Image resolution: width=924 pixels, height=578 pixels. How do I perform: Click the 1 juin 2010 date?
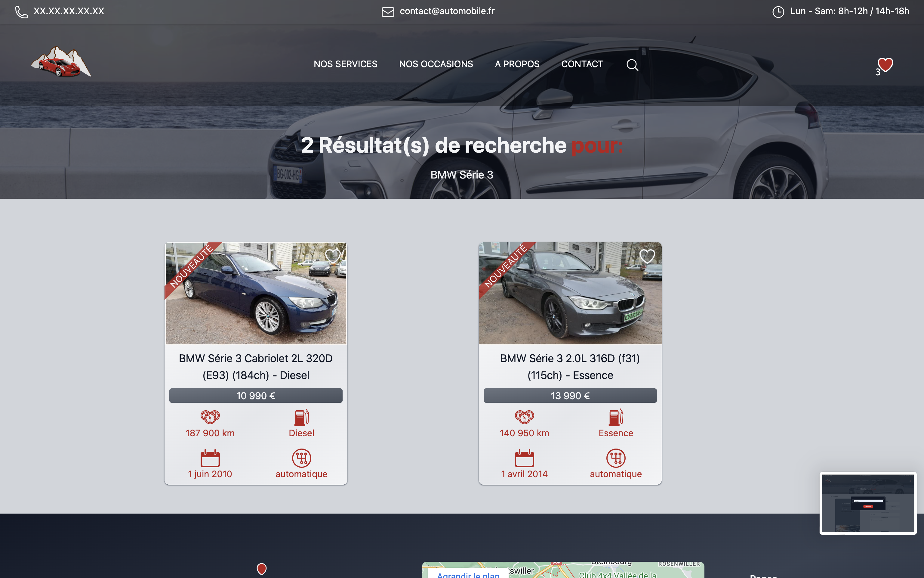210,474
